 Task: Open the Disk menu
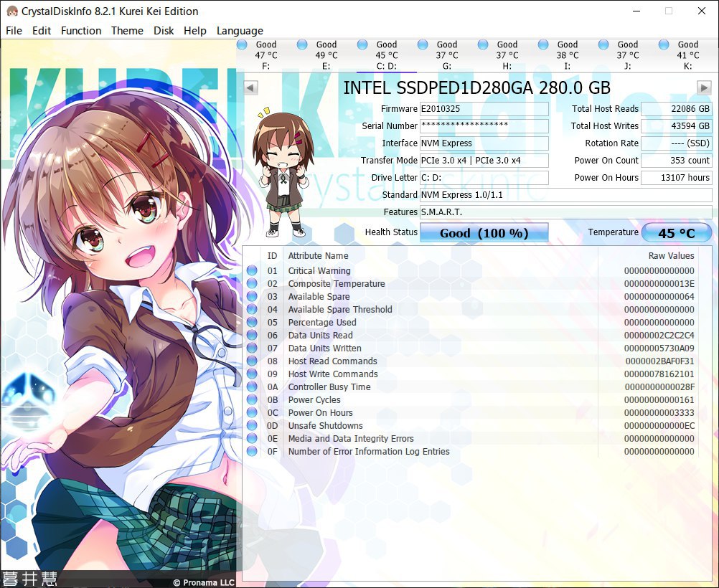tap(164, 31)
